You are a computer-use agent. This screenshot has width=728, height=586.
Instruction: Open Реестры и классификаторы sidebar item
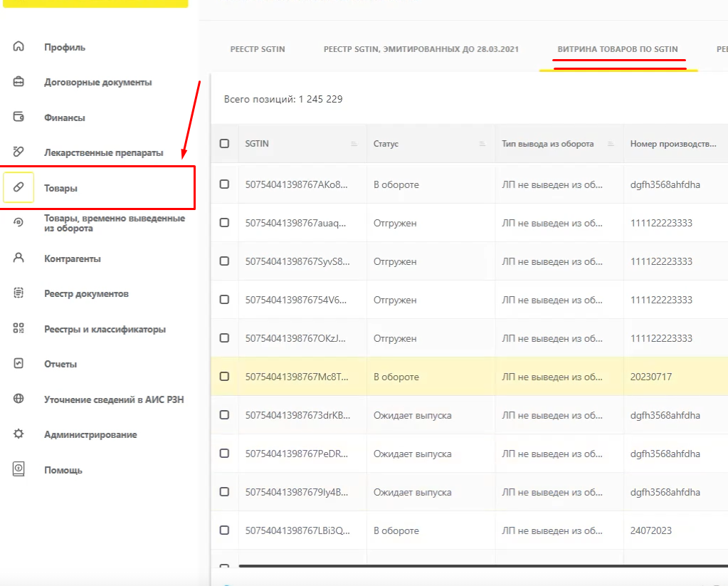[105, 329]
